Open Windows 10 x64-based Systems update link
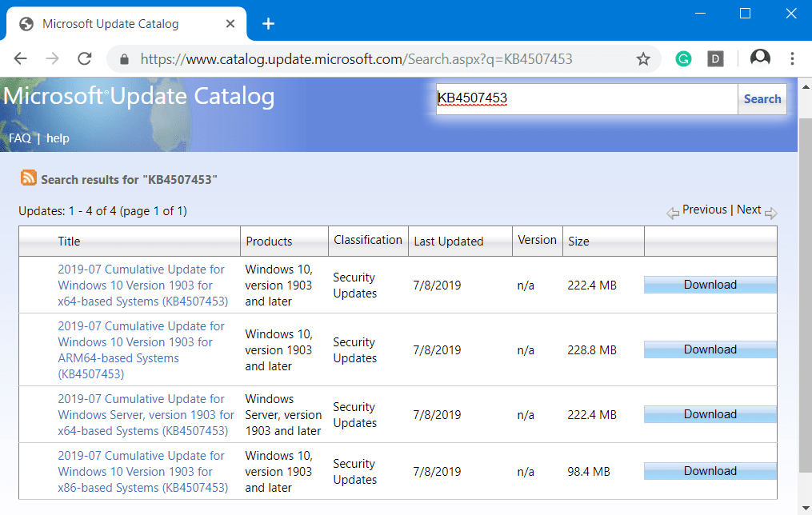Image resolution: width=812 pixels, height=515 pixels. click(x=143, y=285)
